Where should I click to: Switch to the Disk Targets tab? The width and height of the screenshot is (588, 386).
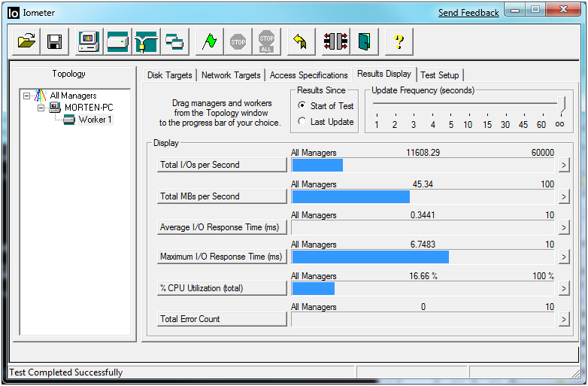tap(169, 75)
